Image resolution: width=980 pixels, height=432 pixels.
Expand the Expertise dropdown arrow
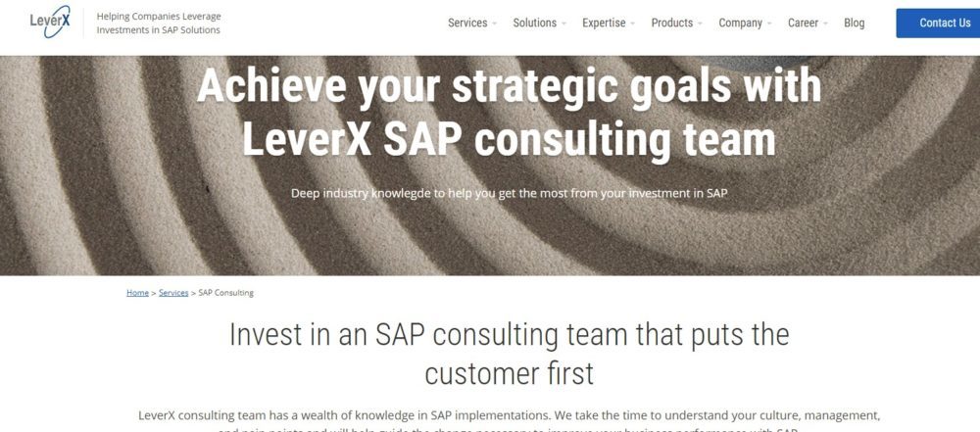pyautogui.click(x=633, y=24)
